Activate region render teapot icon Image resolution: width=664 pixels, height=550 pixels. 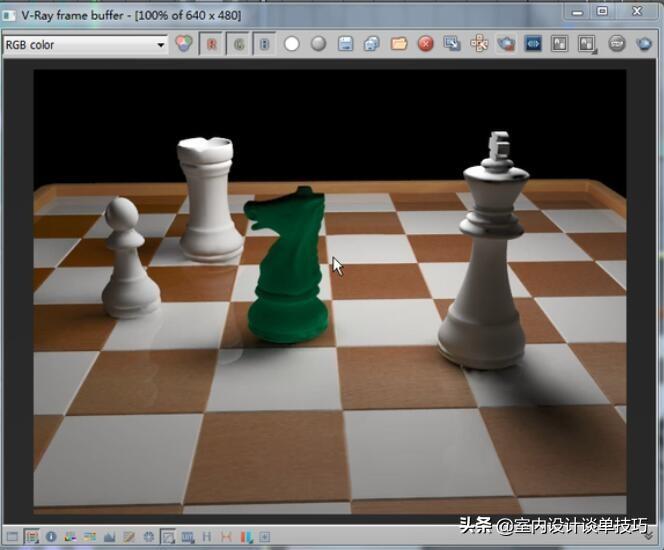(x=506, y=44)
